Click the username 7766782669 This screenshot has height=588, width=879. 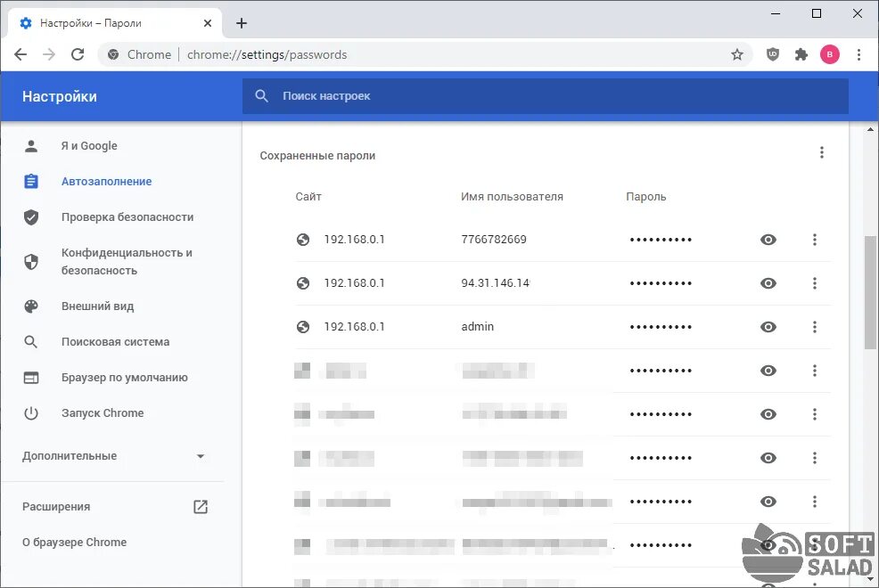point(494,240)
